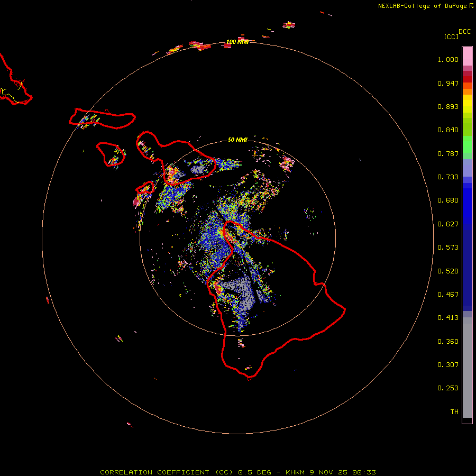Click the bright green segment of the color bar
The image size is (476, 476).
pos(467,144)
